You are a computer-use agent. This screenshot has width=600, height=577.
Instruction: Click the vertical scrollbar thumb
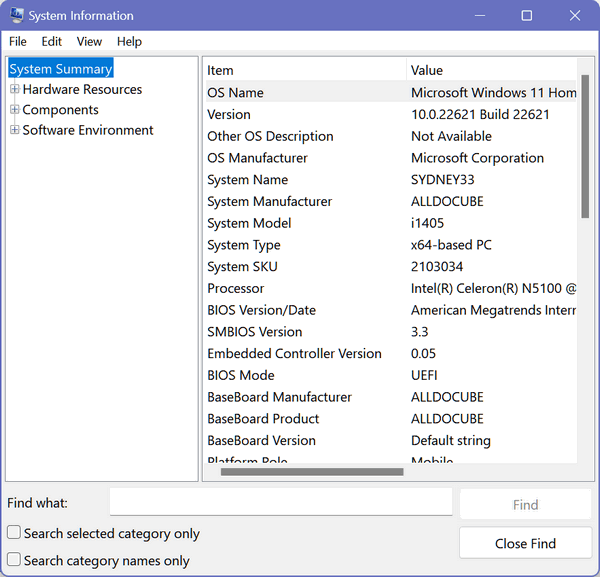click(x=585, y=147)
